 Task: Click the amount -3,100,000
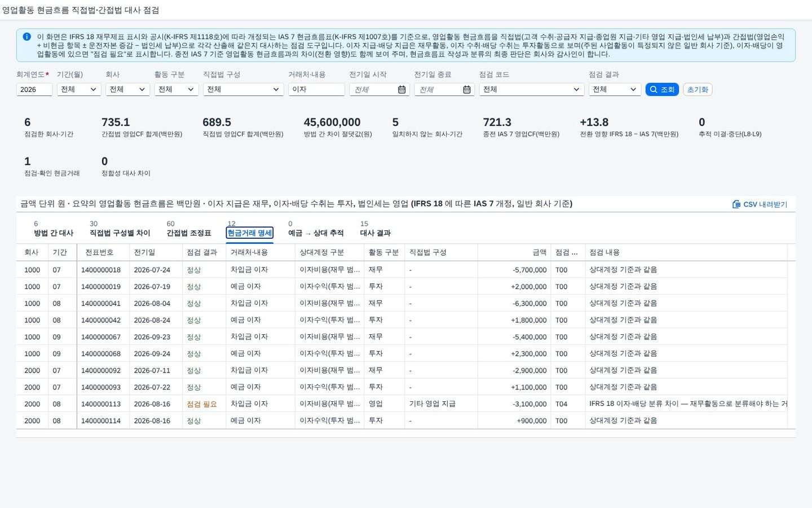tap(529, 404)
